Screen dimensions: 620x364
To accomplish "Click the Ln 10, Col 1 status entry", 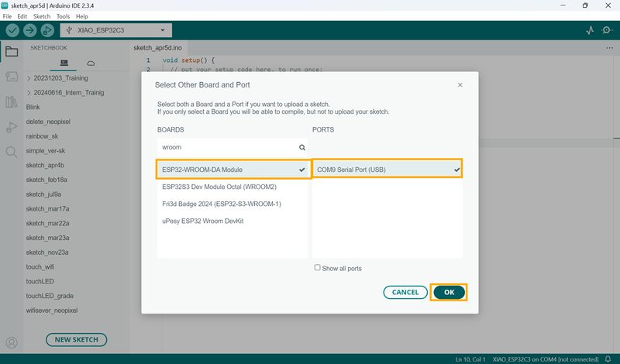I will [x=470, y=359].
